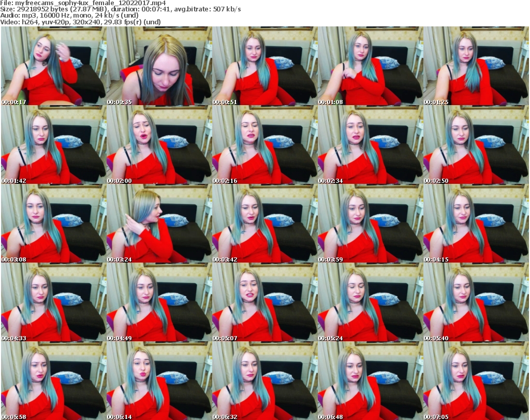The image size is (530, 420).
Task: Select the thumbnail frame stamped 00:00:51
Action: pos(264,66)
